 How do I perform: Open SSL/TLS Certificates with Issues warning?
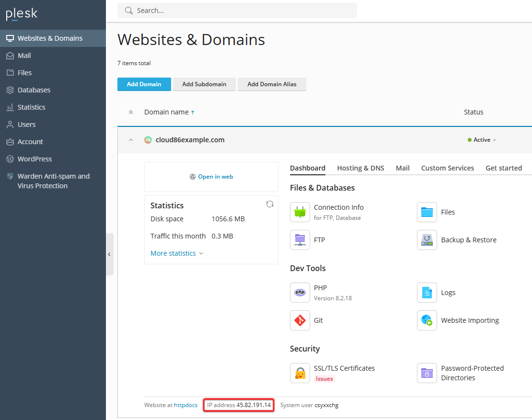pos(300,372)
